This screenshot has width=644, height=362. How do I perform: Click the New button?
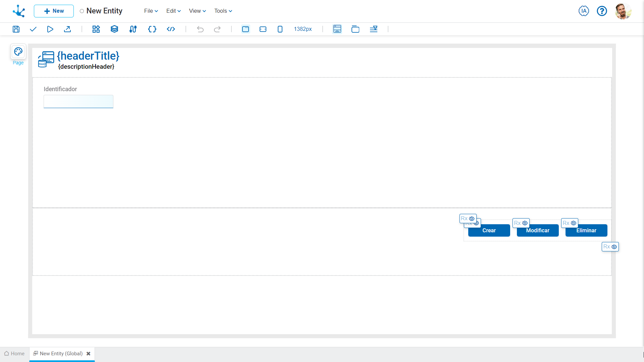coord(54,11)
